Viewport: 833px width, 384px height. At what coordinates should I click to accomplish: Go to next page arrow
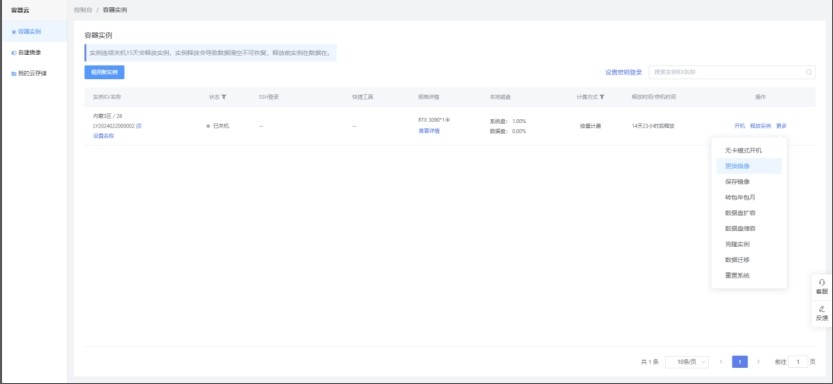point(758,362)
